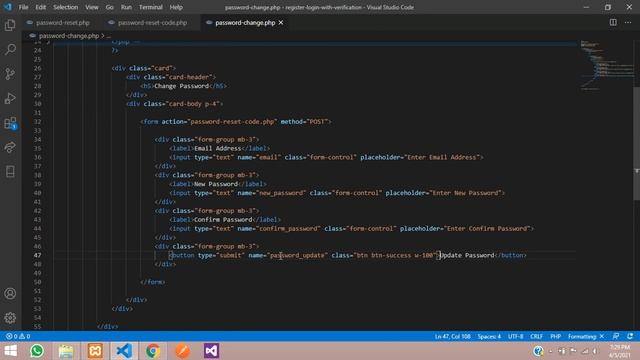
Task: Select the PHP language mode
Action: click(x=555, y=336)
